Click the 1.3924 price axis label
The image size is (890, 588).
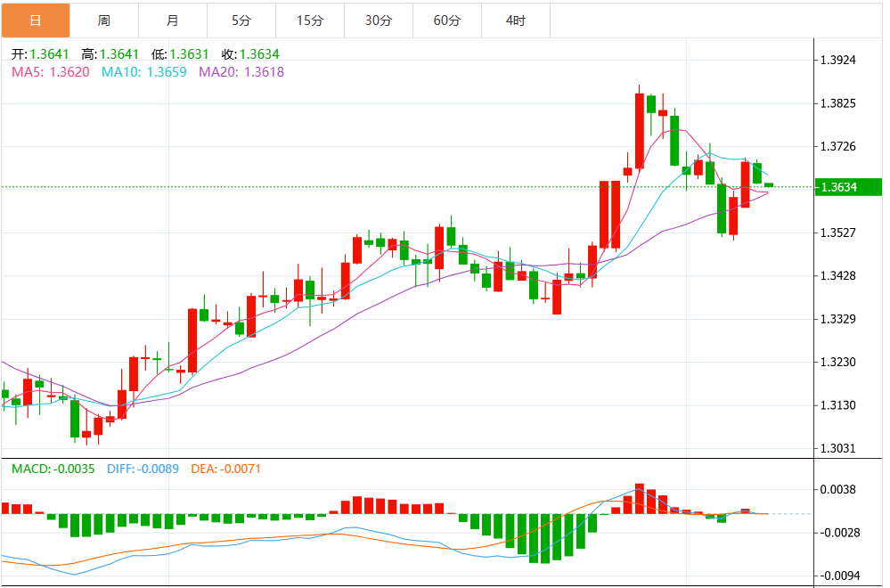coord(837,61)
